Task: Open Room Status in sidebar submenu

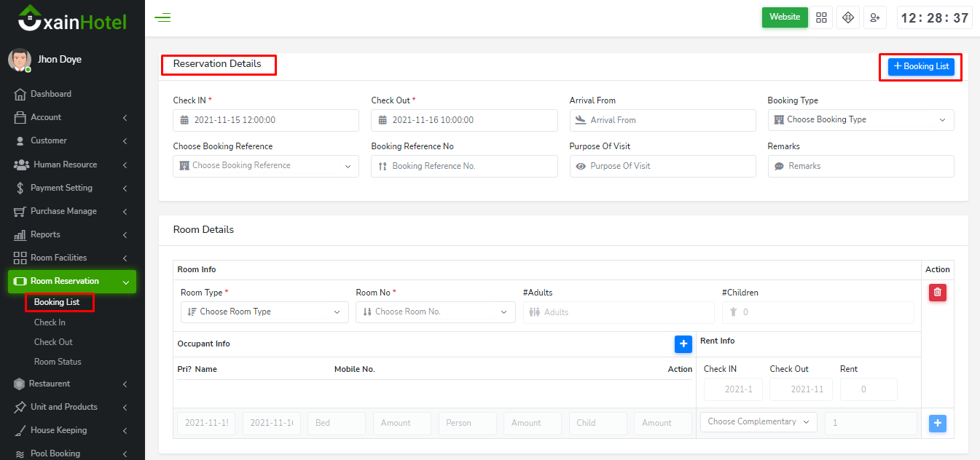Action: (x=58, y=362)
